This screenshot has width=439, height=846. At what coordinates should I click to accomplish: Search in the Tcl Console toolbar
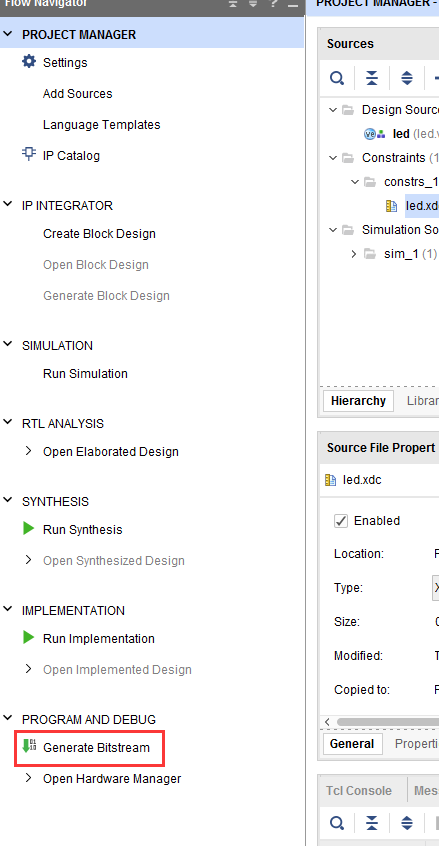click(337, 823)
